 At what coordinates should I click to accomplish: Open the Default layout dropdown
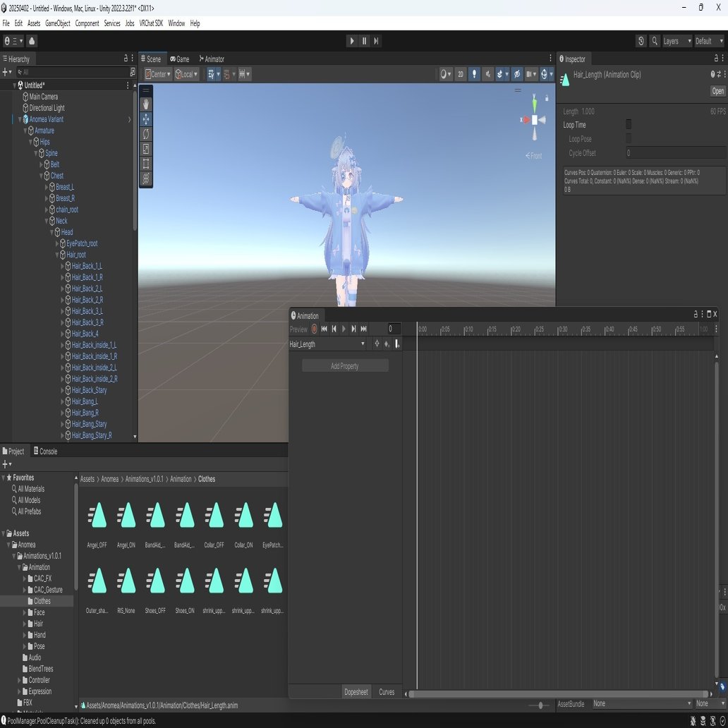pyautogui.click(x=709, y=41)
